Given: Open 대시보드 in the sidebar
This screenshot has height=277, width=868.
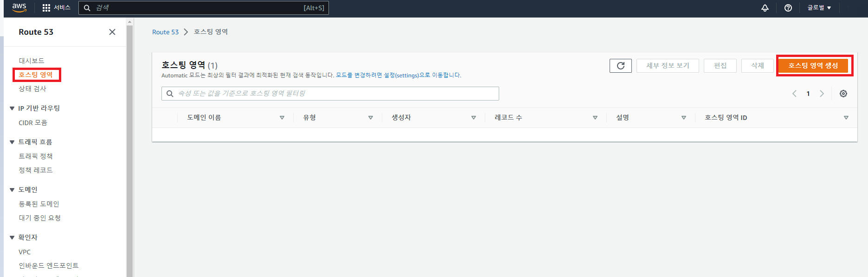Looking at the screenshot, I should [32, 61].
